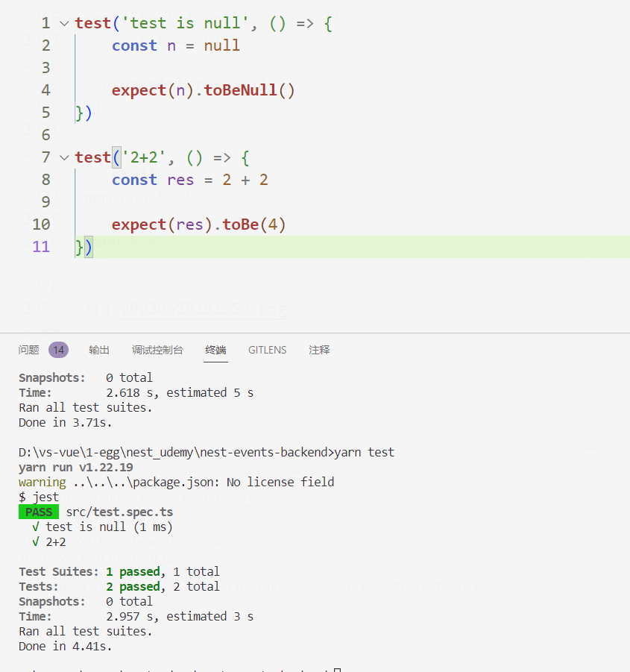Screen dimensions: 630x672
Task: Click the problems count badge showing 14
Action: pyautogui.click(x=58, y=350)
